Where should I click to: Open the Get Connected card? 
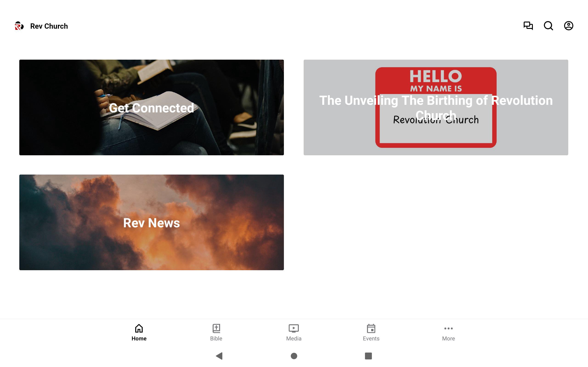point(151,107)
